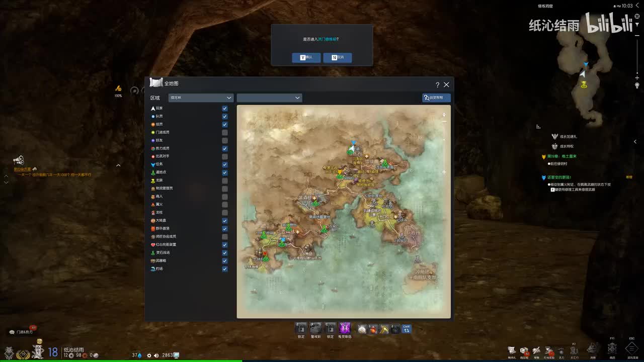Cancel the entry prompt with N button
The height and width of the screenshot is (362, 644).
pyautogui.click(x=338, y=58)
